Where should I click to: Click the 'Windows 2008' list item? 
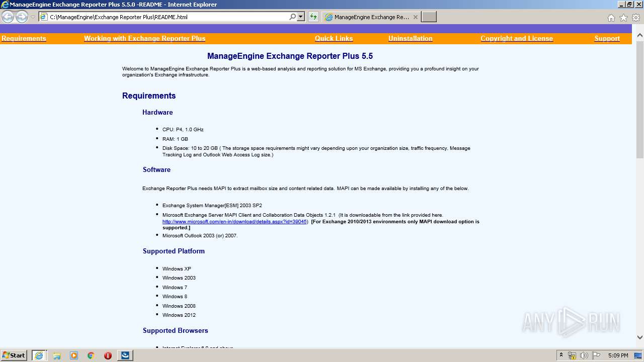[179, 306]
